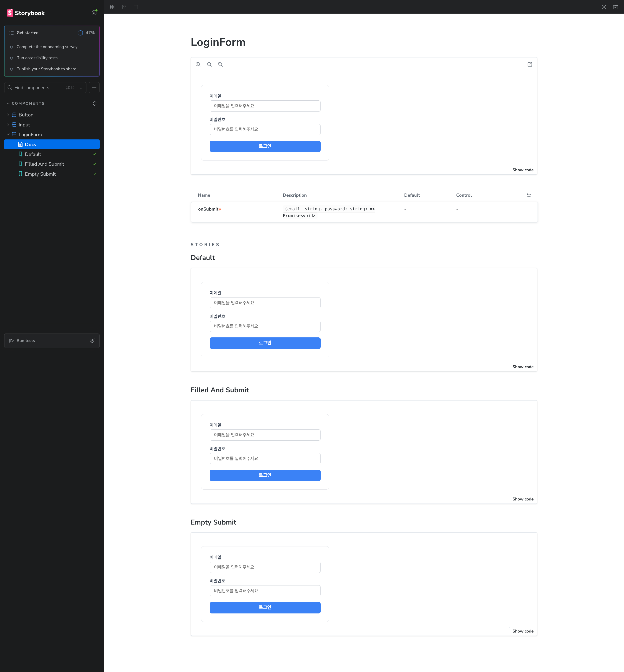Viewport: 624px width, 672px height.
Task: Expand the Button component tree
Action: 8,115
